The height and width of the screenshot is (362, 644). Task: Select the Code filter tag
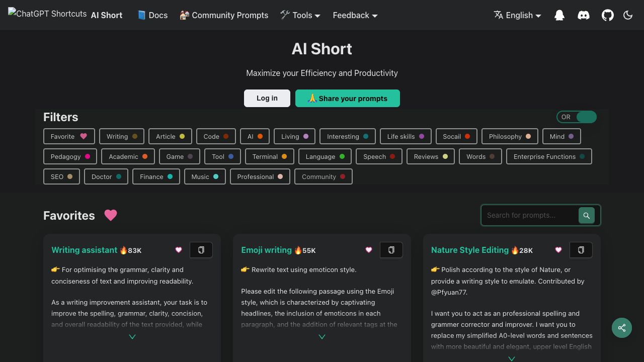[x=216, y=136]
